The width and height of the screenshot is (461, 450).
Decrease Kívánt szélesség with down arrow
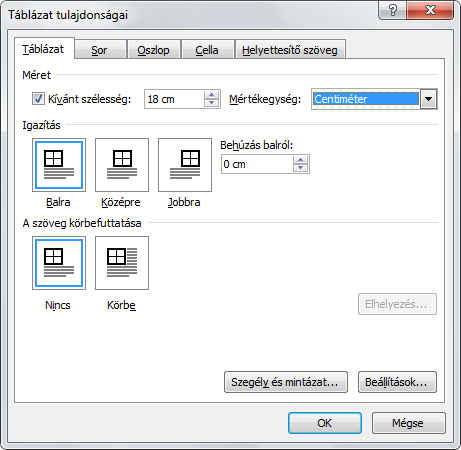(x=211, y=103)
